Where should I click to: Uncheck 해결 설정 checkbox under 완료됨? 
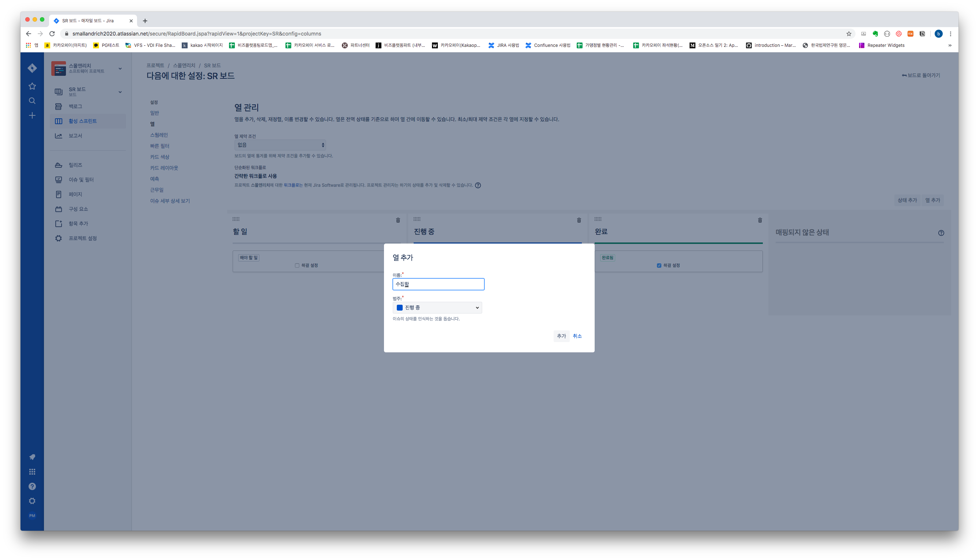tap(659, 266)
